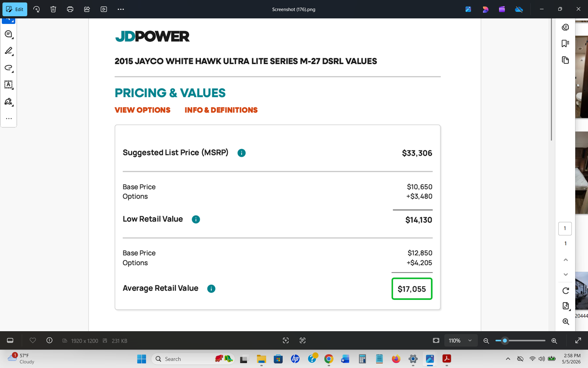Image resolution: width=588 pixels, height=368 pixels.
Task: Click the bedroom photo thumbnail on right
Action: tap(581, 173)
